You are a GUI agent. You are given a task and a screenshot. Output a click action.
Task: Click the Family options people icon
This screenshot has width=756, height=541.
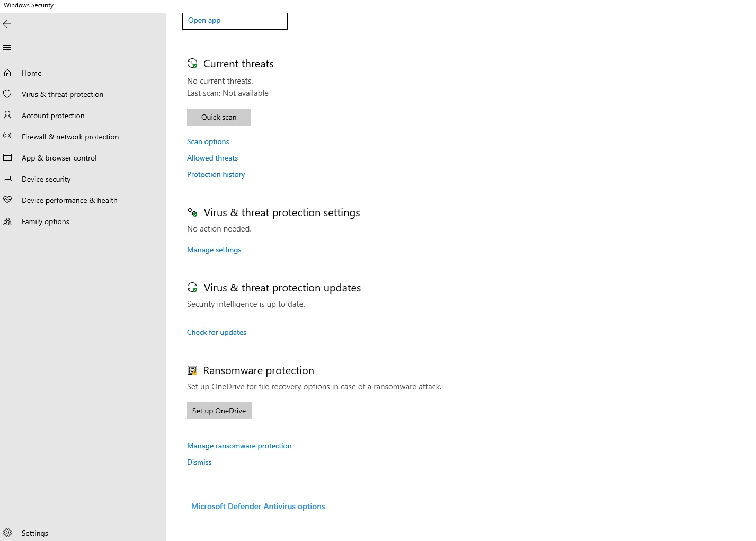click(7, 221)
